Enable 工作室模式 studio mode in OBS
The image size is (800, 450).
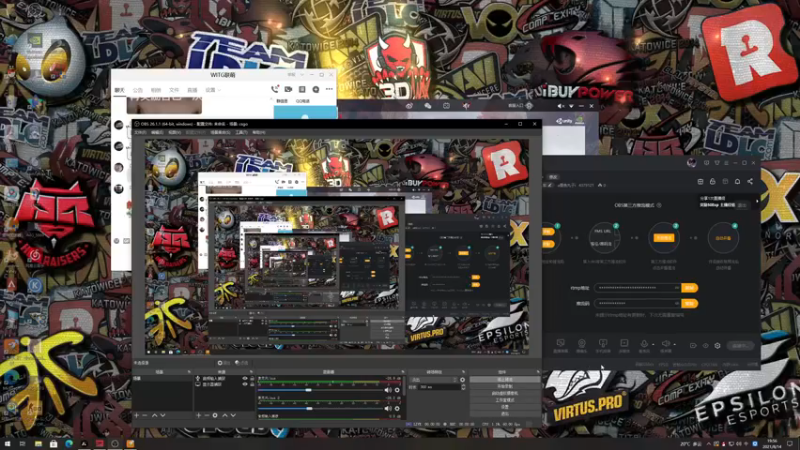click(x=505, y=401)
